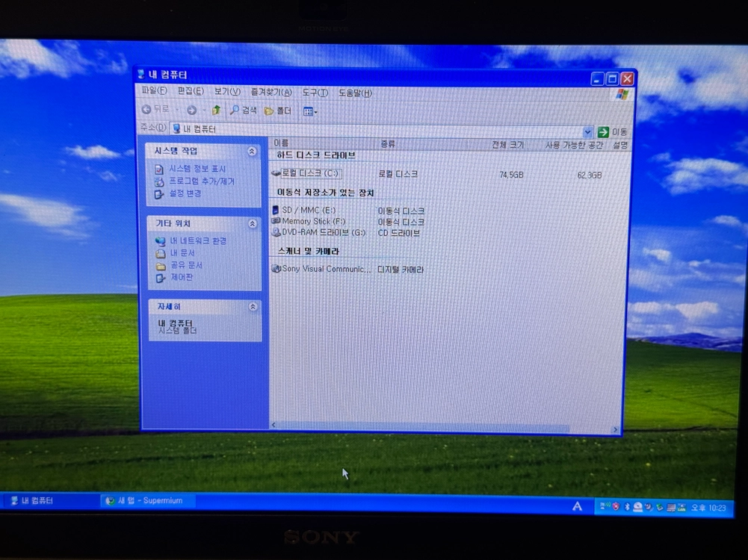Screen dimensions: 748x560
Task: Select Memory Stick (F:) drive
Action: [309, 221]
